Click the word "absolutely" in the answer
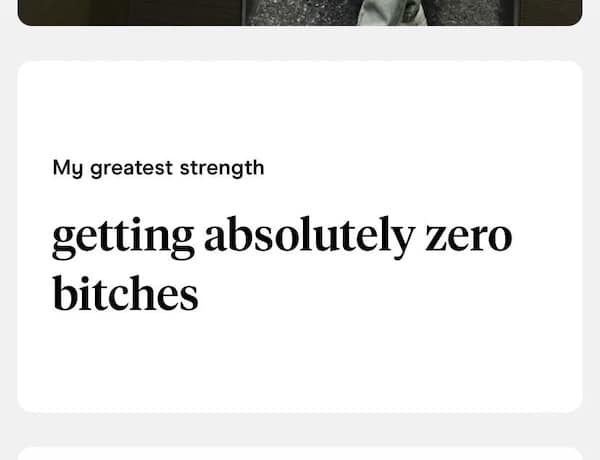This screenshot has height=460, width=600. [308, 237]
